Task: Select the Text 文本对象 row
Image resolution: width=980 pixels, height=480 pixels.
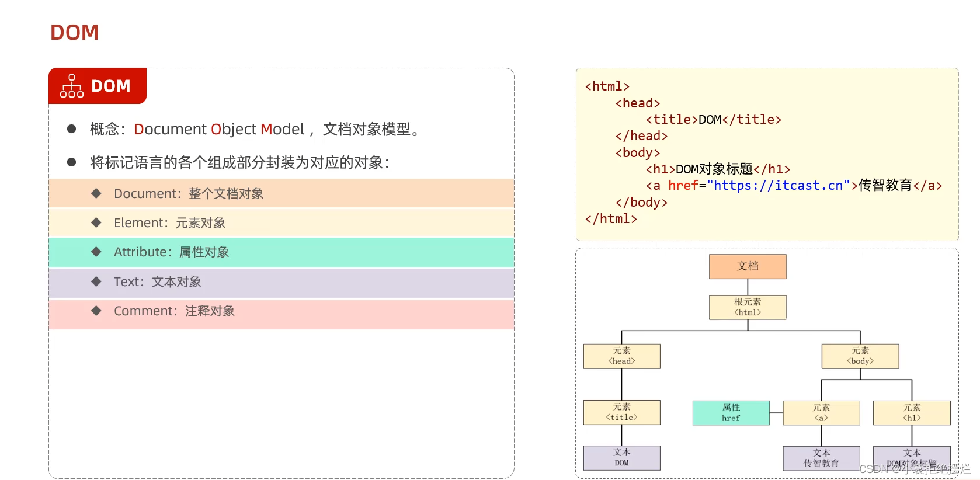Action: click(x=282, y=282)
